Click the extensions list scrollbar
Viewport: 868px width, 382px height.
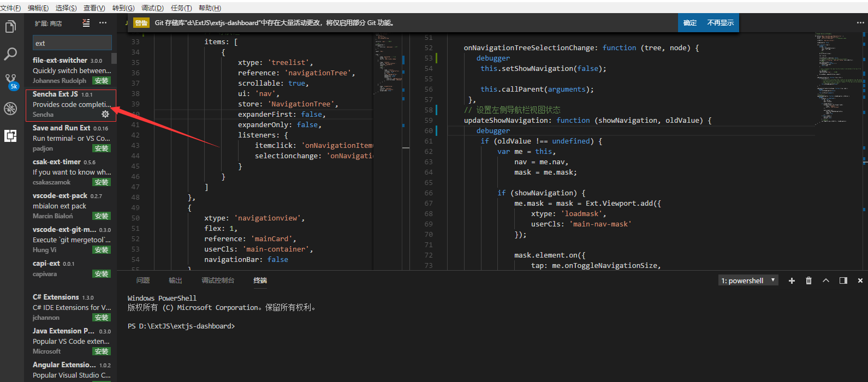(114, 58)
